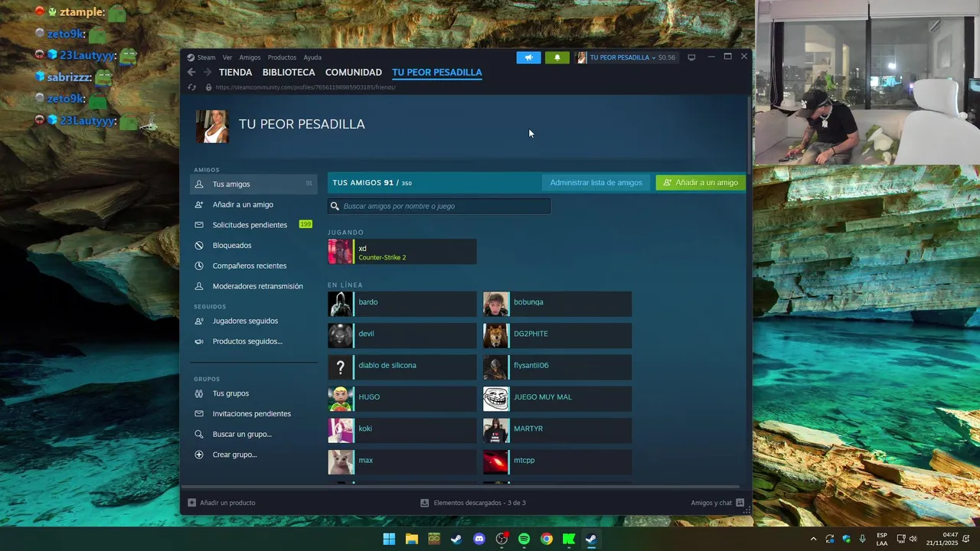Open Solicitudes pendientes in the sidebar

tap(253, 225)
